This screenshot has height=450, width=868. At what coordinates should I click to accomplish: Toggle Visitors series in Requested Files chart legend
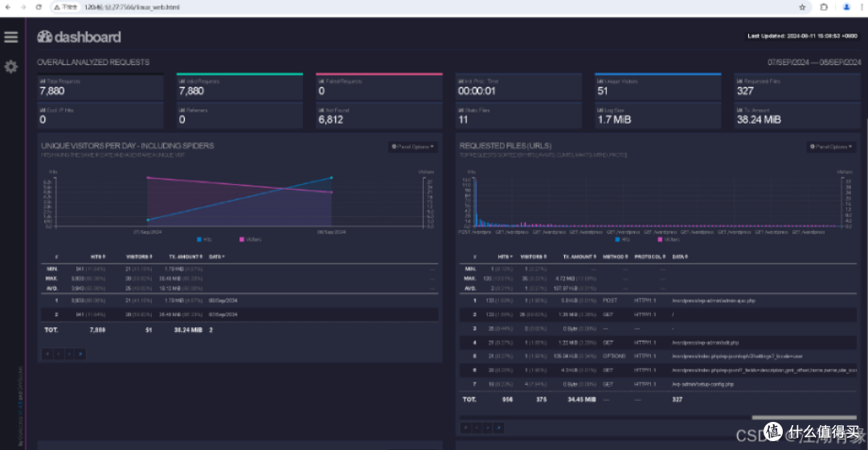coord(669,239)
